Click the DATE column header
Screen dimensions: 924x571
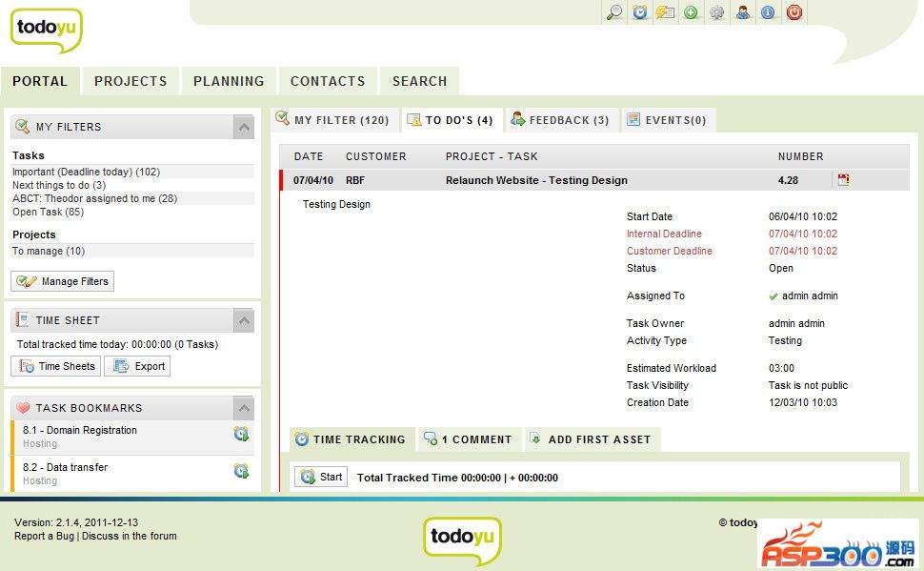point(309,157)
